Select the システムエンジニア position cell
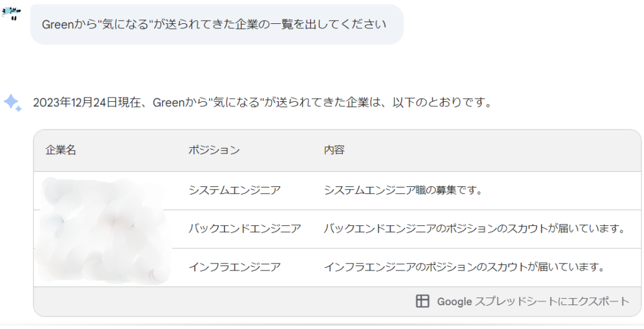The height and width of the screenshot is (329, 644). tap(235, 190)
